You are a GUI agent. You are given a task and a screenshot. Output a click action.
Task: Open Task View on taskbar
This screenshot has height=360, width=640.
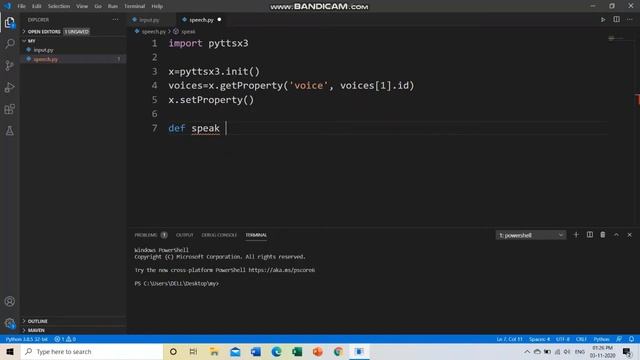pos(193,351)
